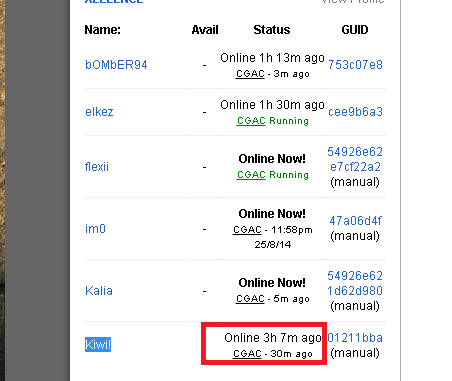Click 'Online 1h 30m ago' status text
The image size is (452, 381).
[x=272, y=105]
